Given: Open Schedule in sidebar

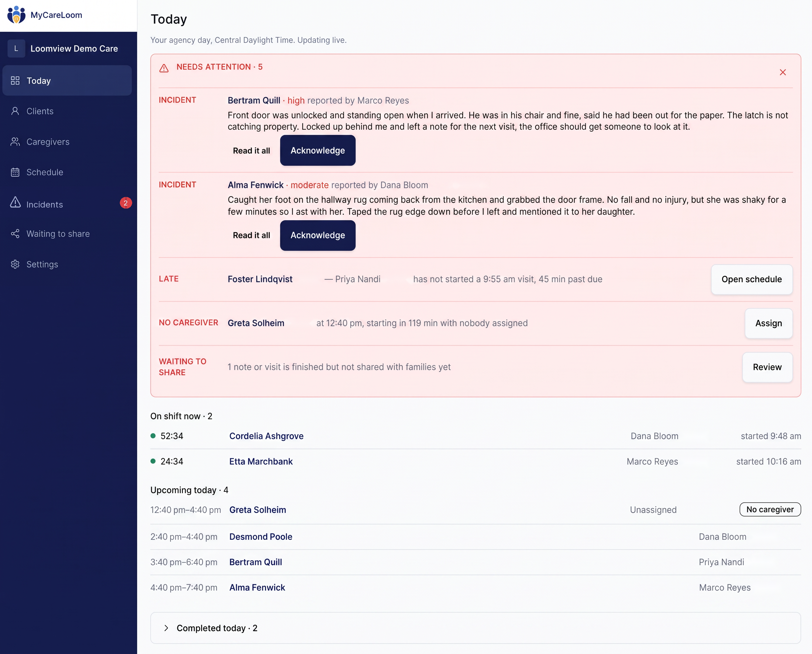Looking at the screenshot, I should point(67,172).
